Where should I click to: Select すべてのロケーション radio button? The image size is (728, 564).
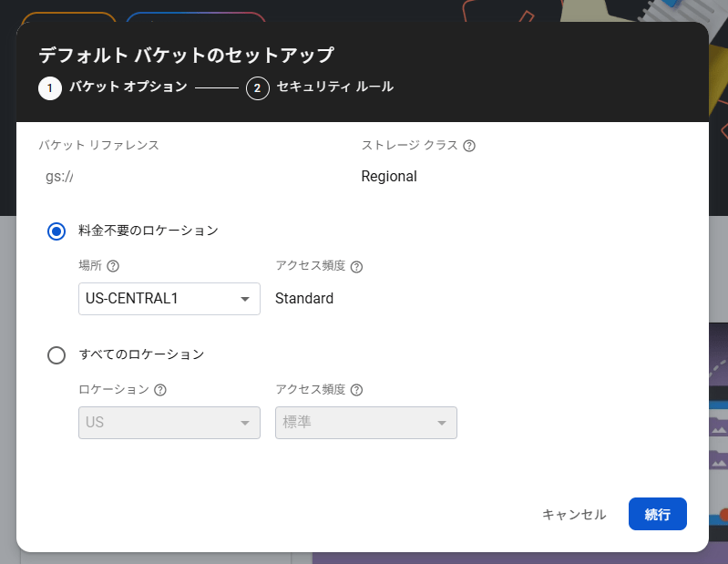tap(56, 355)
